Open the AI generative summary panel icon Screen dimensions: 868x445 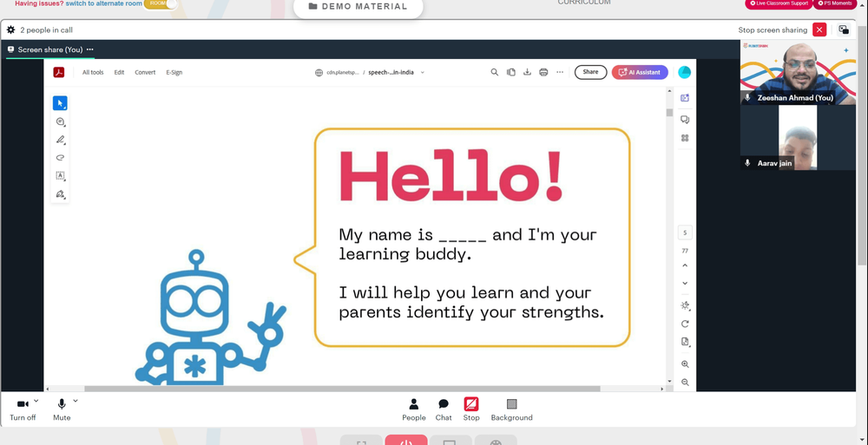tap(685, 98)
